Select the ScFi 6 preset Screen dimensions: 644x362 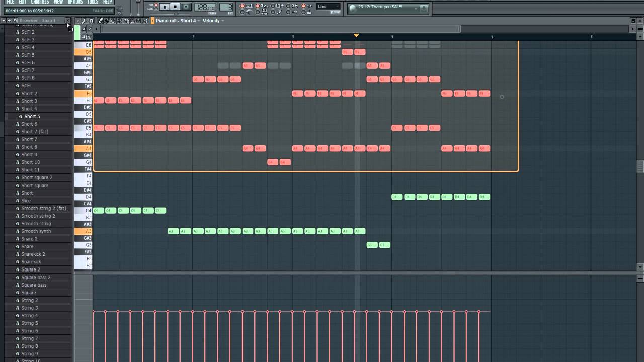[x=28, y=63]
